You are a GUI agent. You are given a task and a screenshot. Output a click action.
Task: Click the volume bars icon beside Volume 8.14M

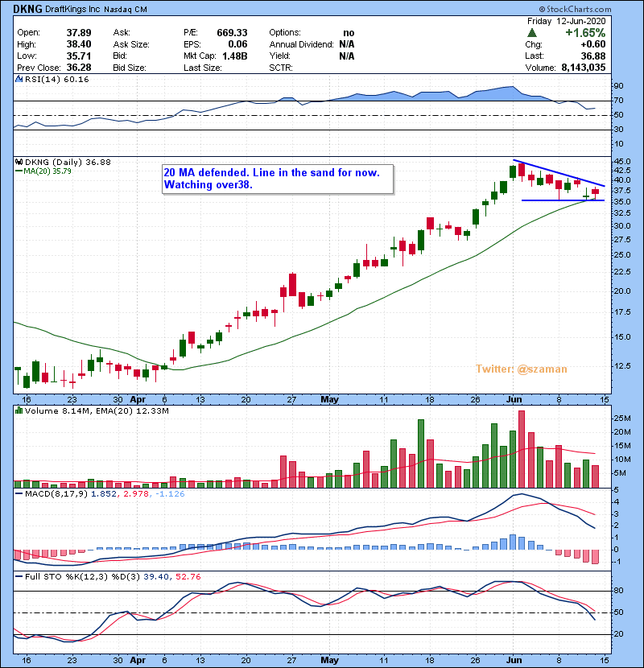19,410
